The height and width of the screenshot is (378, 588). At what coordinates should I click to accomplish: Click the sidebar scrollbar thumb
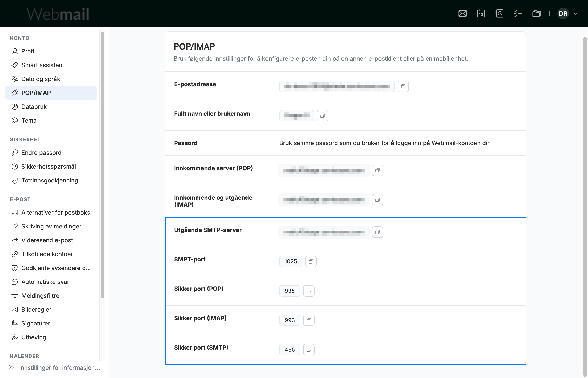[102, 164]
